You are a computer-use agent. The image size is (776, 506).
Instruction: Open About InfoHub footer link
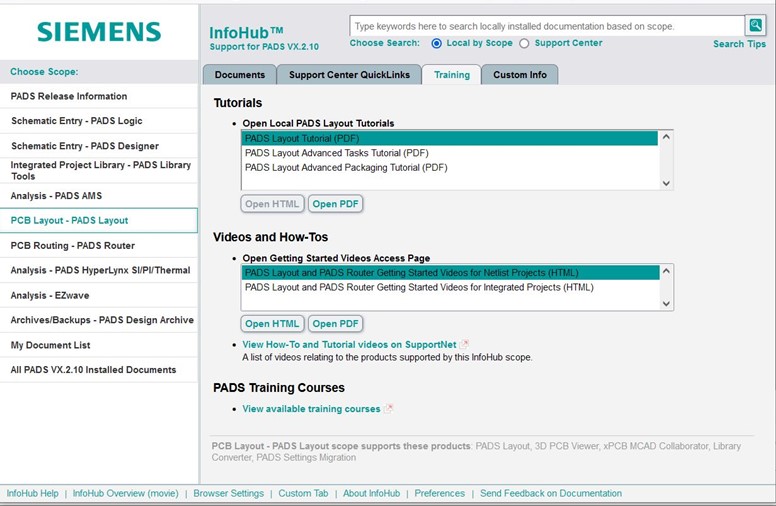click(x=371, y=493)
